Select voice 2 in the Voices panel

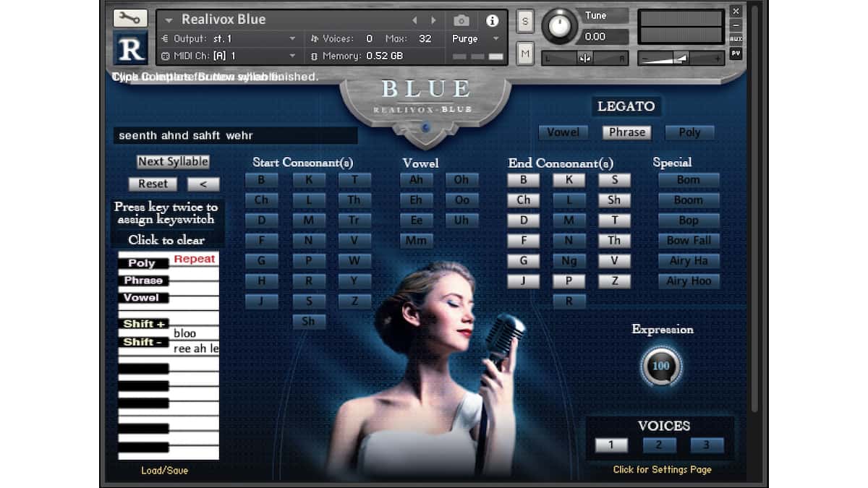[659, 445]
